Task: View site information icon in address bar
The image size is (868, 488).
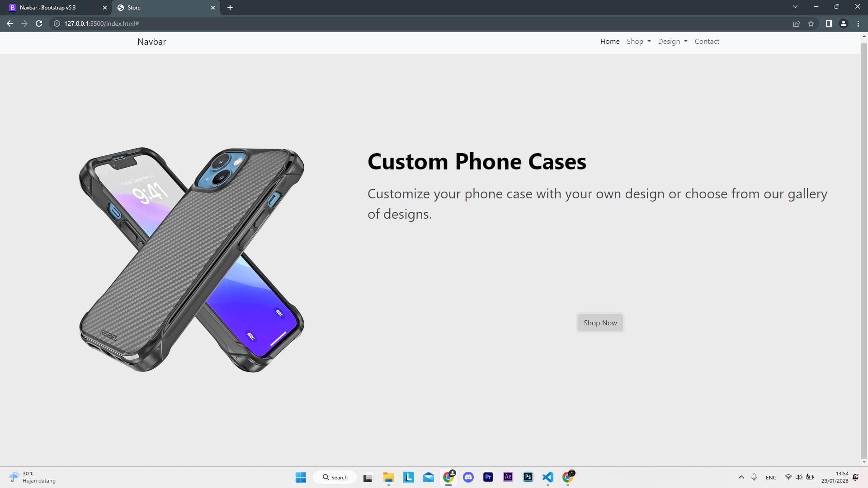Action: coord(57,23)
